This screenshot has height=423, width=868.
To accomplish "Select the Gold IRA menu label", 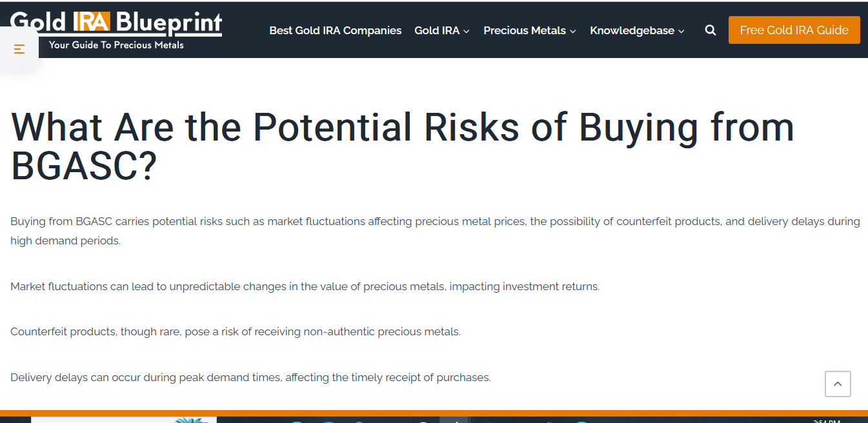I will point(436,30).
